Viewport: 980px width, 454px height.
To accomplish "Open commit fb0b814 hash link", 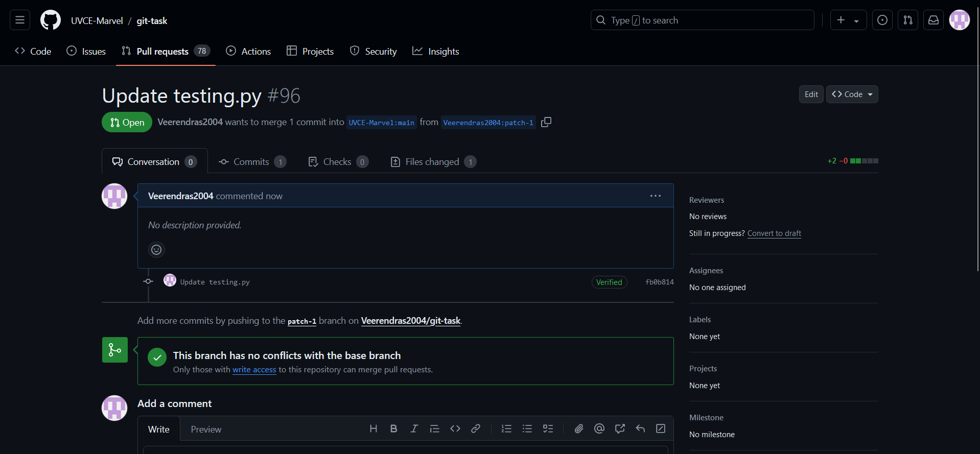I will pos(660,282).
